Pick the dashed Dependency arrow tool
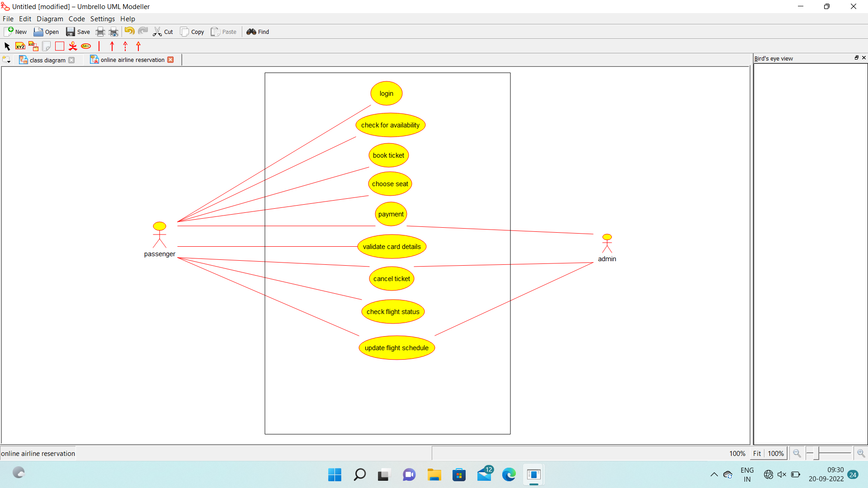Image resolution: width=868 pixels, height=488 pixels. [x=125, y=46]
